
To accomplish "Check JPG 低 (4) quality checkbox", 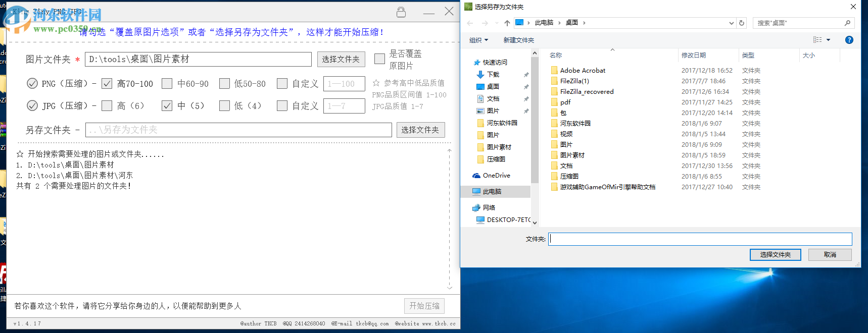I will coord(224,105).
